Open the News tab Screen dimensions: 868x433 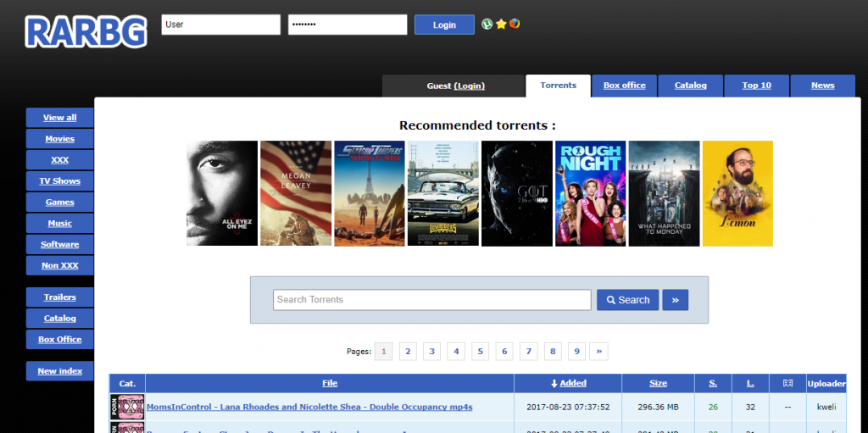point(822,86)
